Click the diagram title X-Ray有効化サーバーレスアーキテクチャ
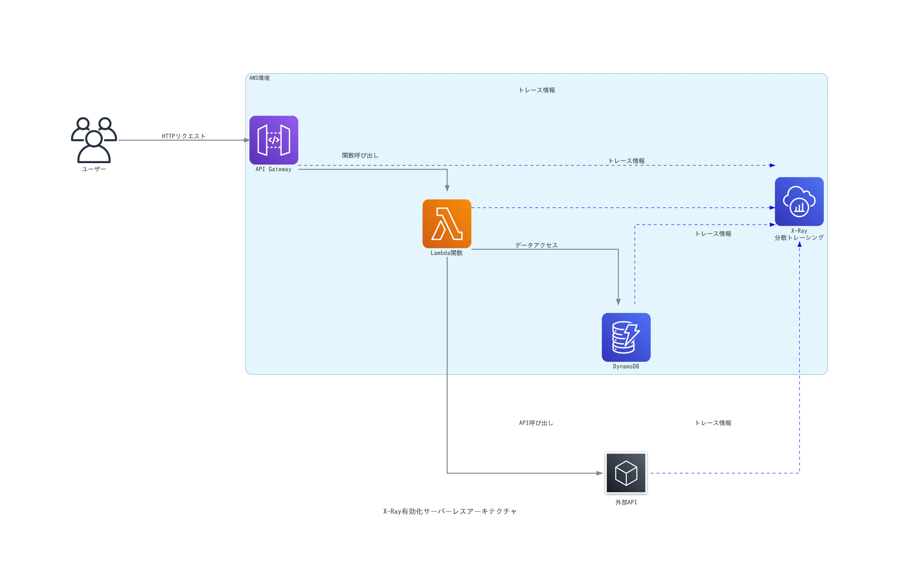The height and width of the screenshot is (588, 901). pyautogui.click(x=450, y=512)
